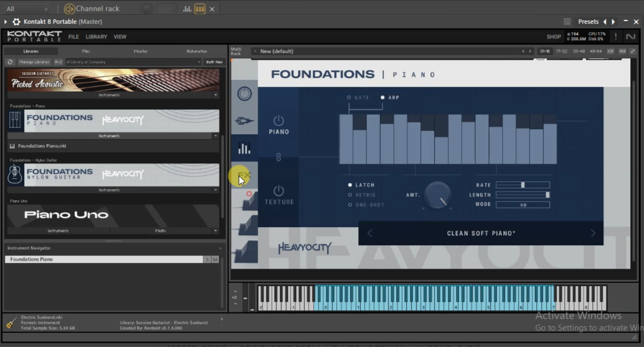Adjust the arpeggiator RATE slider
Image resolution: width=644 pixels, height=347 pixels.
[523, 185]
